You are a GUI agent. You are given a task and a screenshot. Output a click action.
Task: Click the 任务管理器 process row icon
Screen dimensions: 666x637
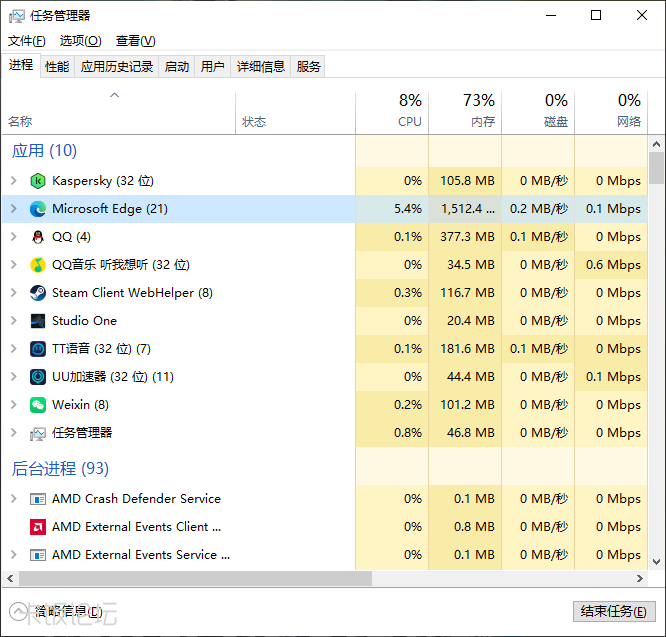click(38, 433)
